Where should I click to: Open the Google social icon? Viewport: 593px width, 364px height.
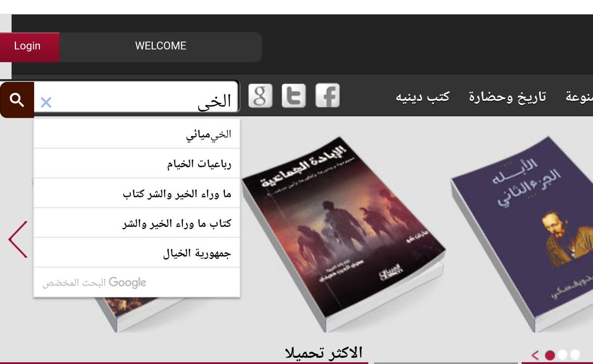(x=260, y=96)
